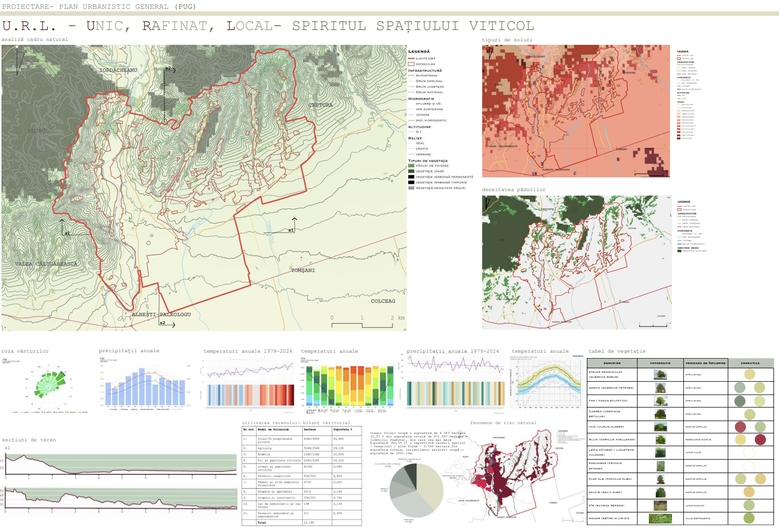Screen dimensions: 779x532
Task: Click the "Arabila" row in the land-use table
Action: 302,454
